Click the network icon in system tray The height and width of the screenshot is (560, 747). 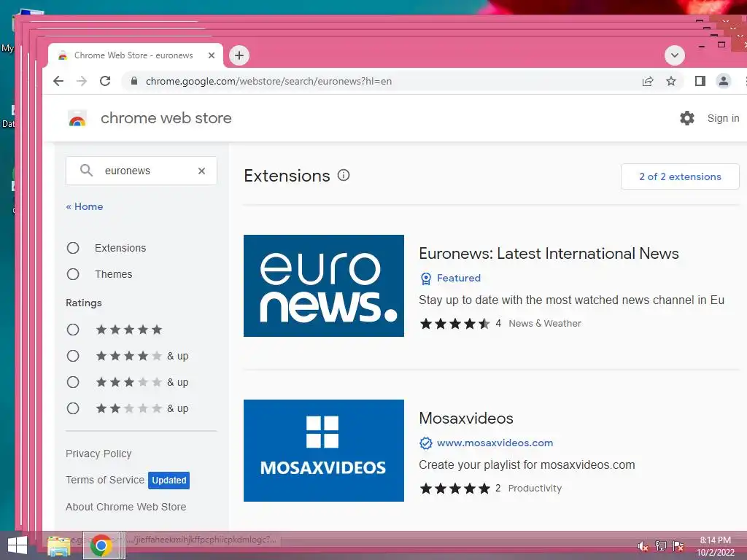[x=661, y=546]
